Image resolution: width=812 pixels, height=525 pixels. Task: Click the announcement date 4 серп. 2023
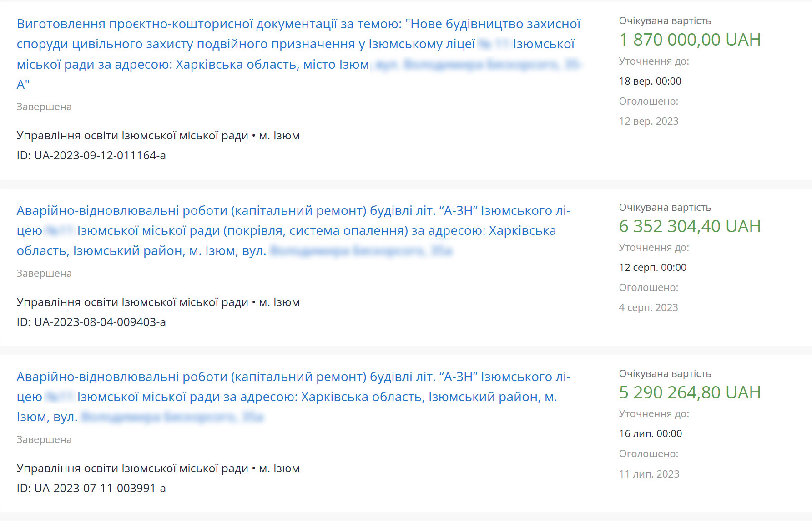pyautogui.click(x=648, y=308)
